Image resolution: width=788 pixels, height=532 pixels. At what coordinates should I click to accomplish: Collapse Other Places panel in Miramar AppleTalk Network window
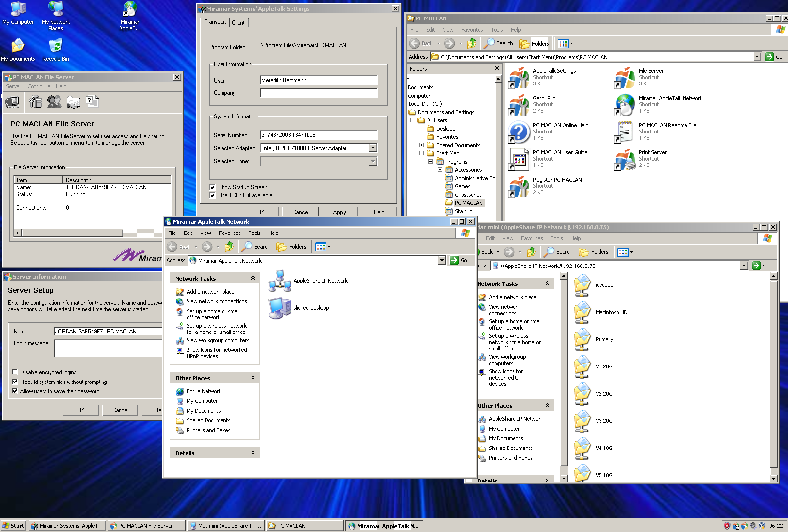tap(253, 378)
